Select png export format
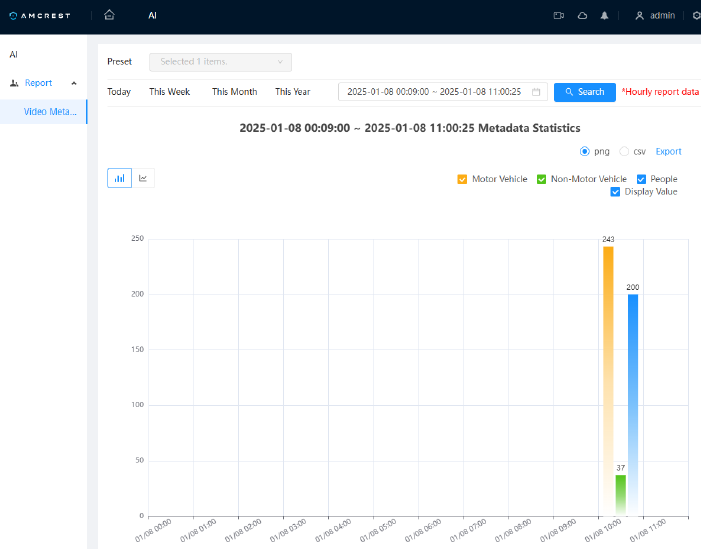701x551 pixels. (x=584, y=152)
